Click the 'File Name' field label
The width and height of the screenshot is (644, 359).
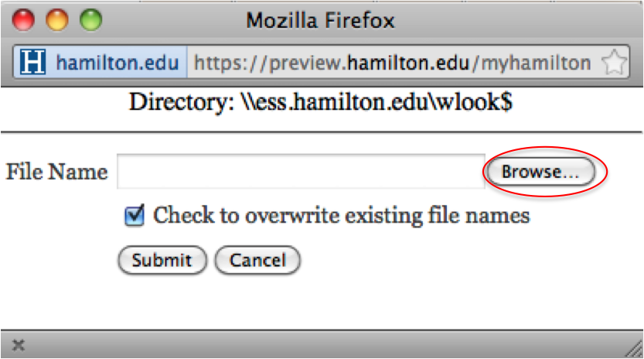pos(56,172)
